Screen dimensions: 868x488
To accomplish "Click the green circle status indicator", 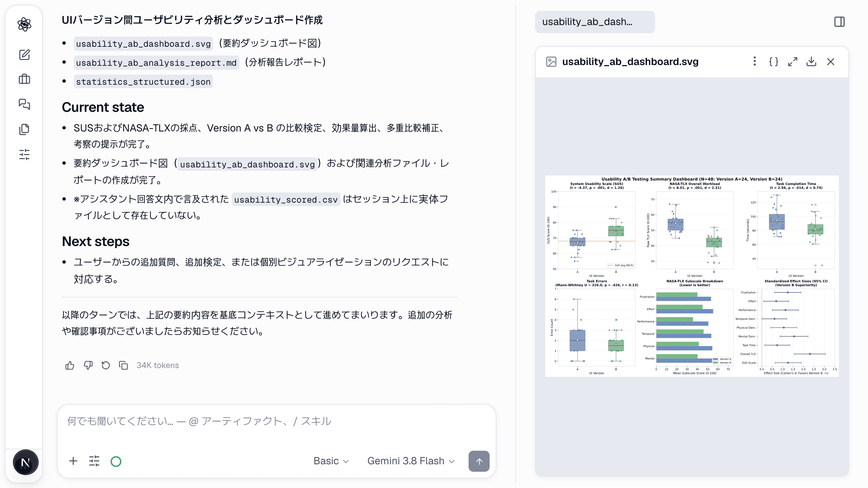I will coord(116,462).
